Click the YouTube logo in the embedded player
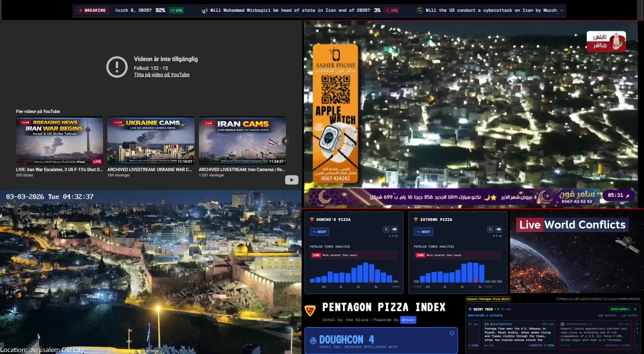The image size is (644, 354). click(x=292, y=180)
